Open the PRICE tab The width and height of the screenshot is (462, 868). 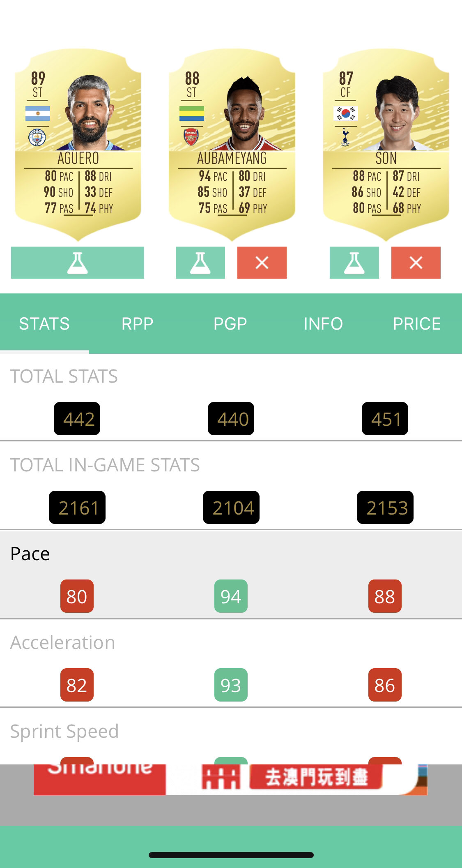(x=417, y=324)
